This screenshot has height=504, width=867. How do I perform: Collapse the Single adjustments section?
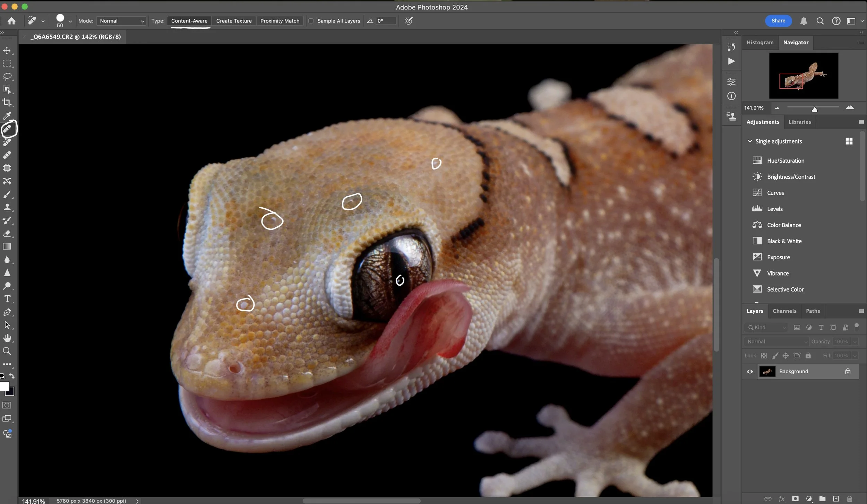pos(750,141)
